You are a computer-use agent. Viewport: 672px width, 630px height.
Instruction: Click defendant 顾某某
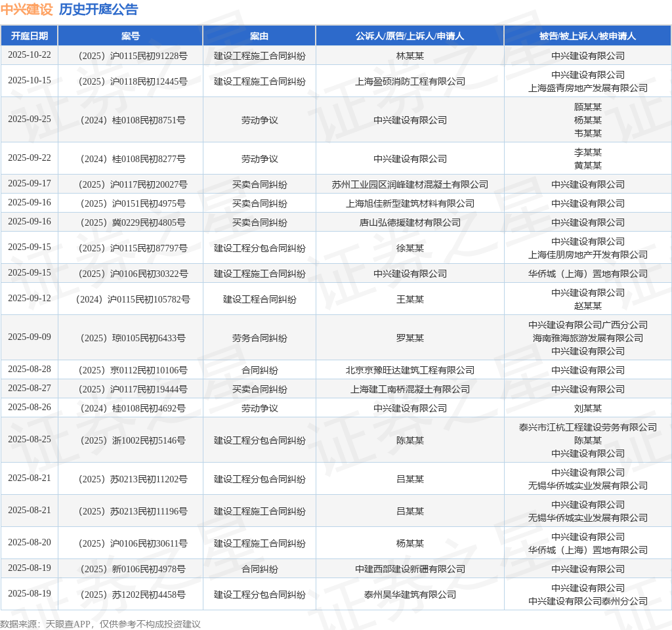point(587,107)
